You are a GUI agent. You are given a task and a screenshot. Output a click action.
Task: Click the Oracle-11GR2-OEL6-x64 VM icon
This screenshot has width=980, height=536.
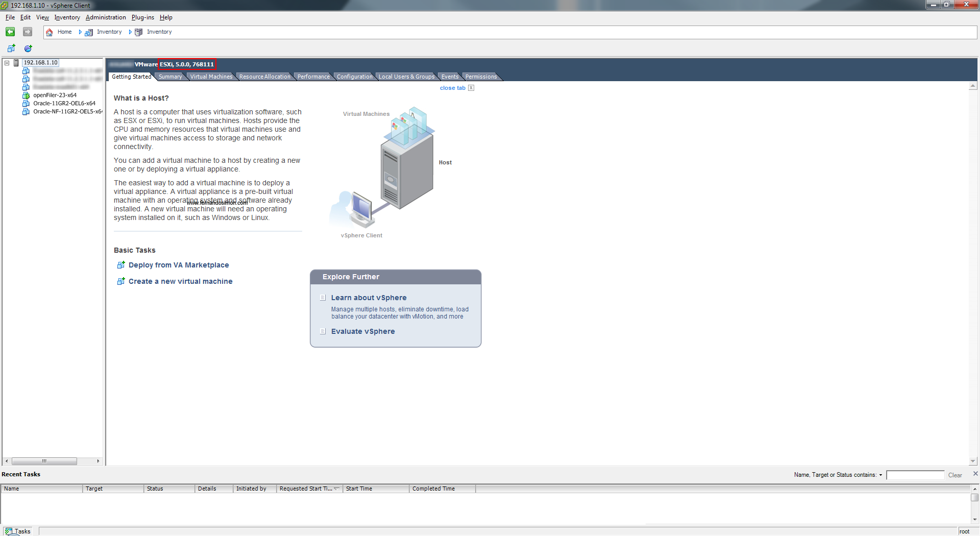click(x=26, y=104)
